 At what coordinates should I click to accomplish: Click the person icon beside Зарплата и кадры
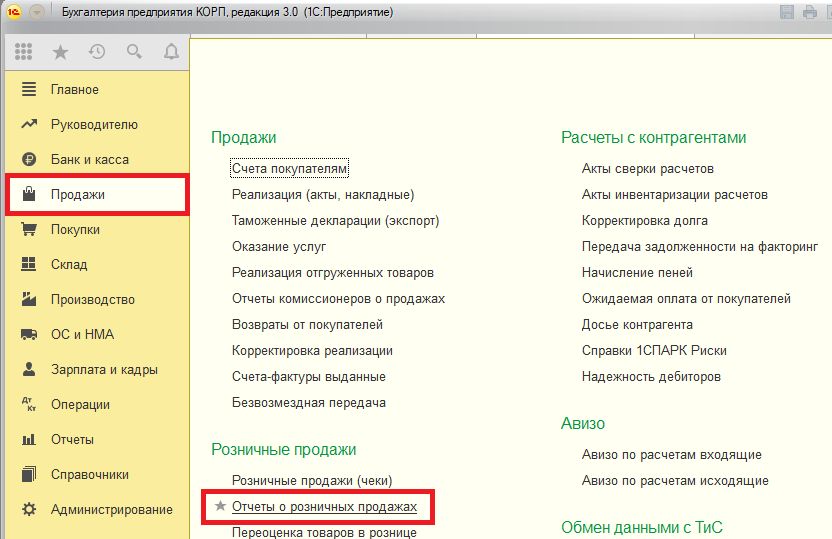pos(29,369)
